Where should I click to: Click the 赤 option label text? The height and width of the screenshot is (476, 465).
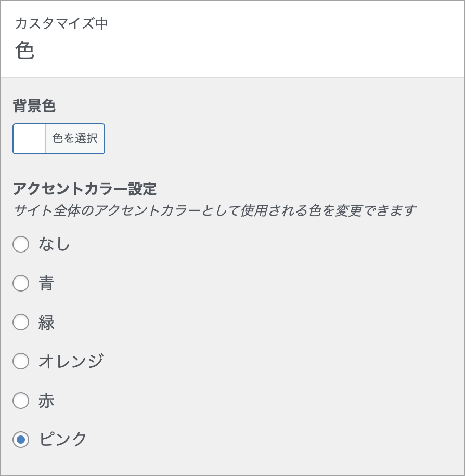click(46, 401)
